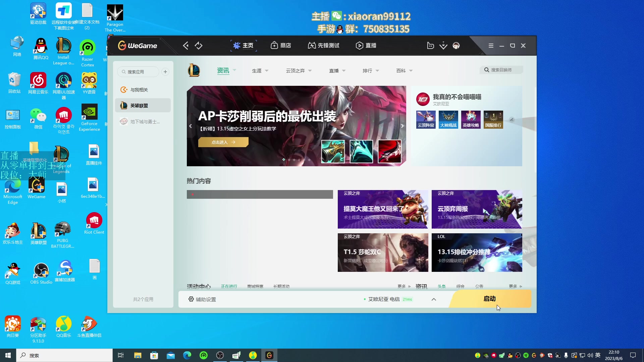The width and height of the screenshot is (644, 362).
Task: Select server 艾欧尼亚 电信 dropdown
Action: click(x=388, y=299)
